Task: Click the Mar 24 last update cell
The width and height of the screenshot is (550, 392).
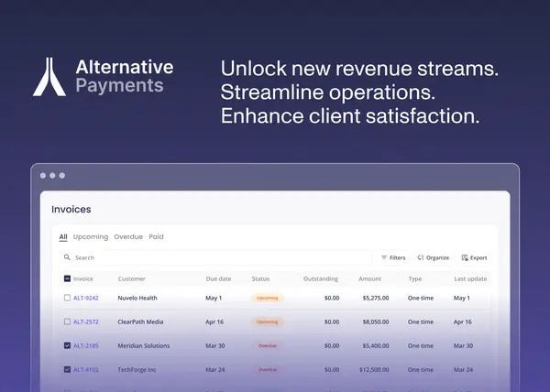Action: coord(463,369)
